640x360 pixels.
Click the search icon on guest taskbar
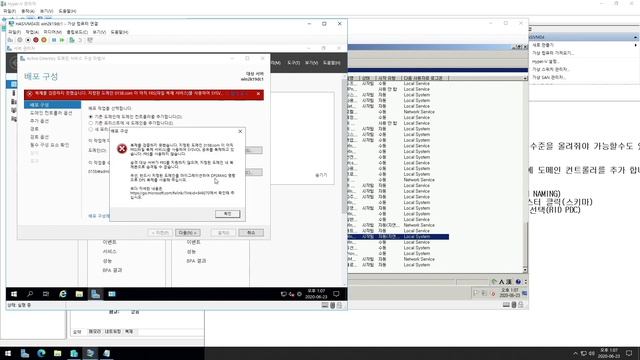point(30,294)
